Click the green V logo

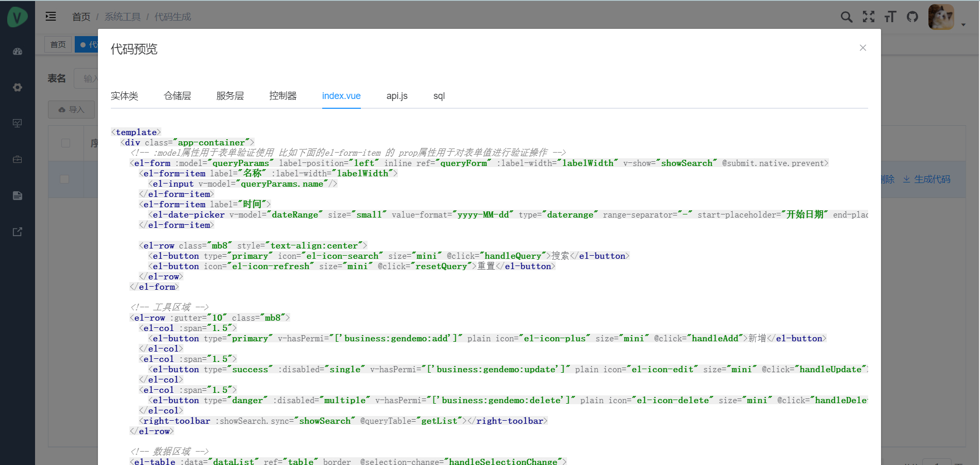tap(17, 17)
